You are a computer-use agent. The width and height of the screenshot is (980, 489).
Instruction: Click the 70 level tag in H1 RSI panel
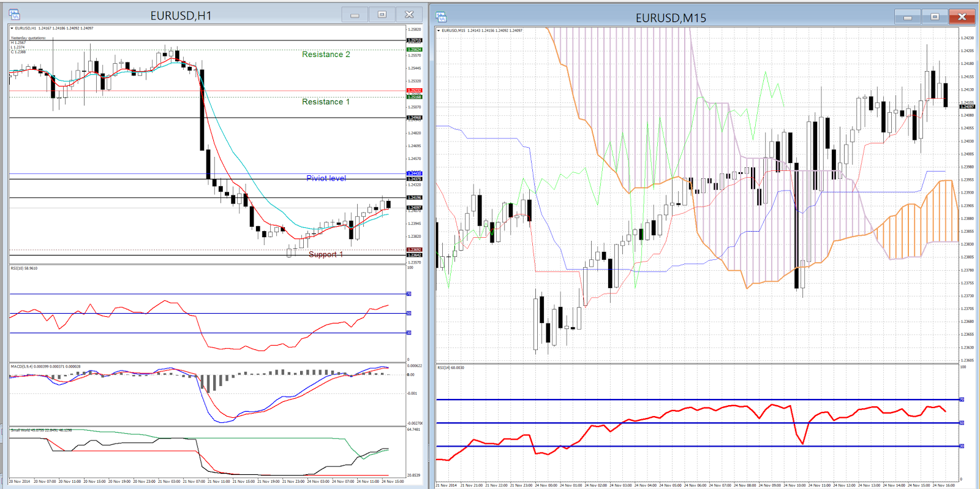(409, 294)
